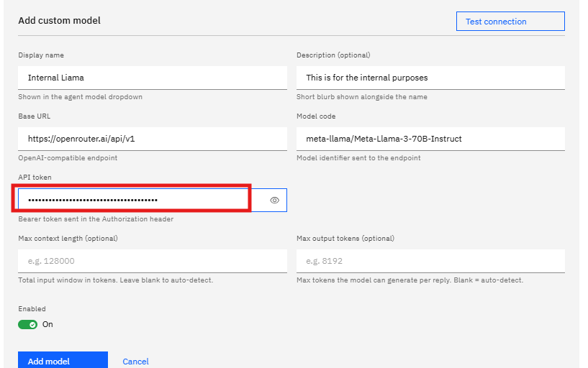Viewport: 588px width, 368px height.
Task: Click 'Model identifier sent to the endpoint' text
Action: click(358, 158)
